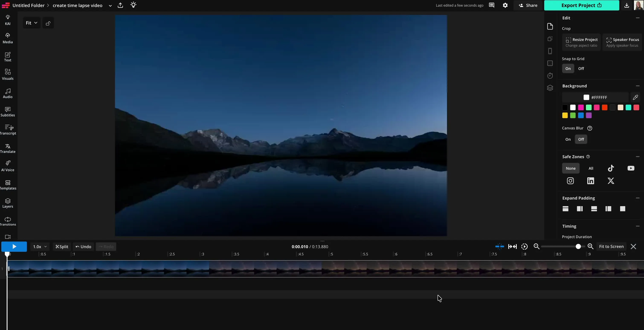Toggle the canvas lock icon

point(48,23)
